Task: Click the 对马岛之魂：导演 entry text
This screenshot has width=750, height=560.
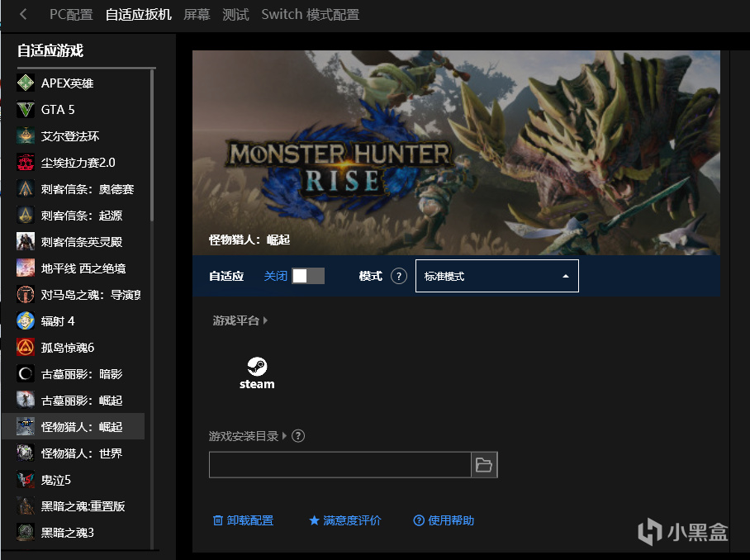Action: point(91,295)
